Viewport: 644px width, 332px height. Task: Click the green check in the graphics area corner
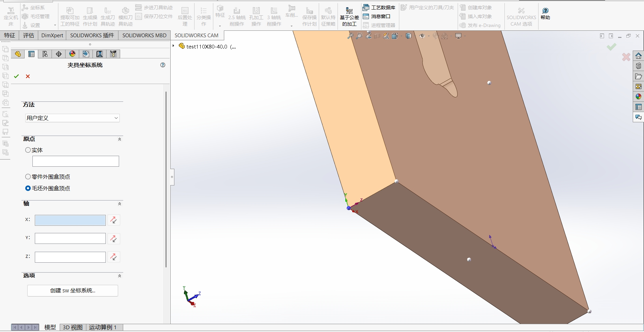612,47
